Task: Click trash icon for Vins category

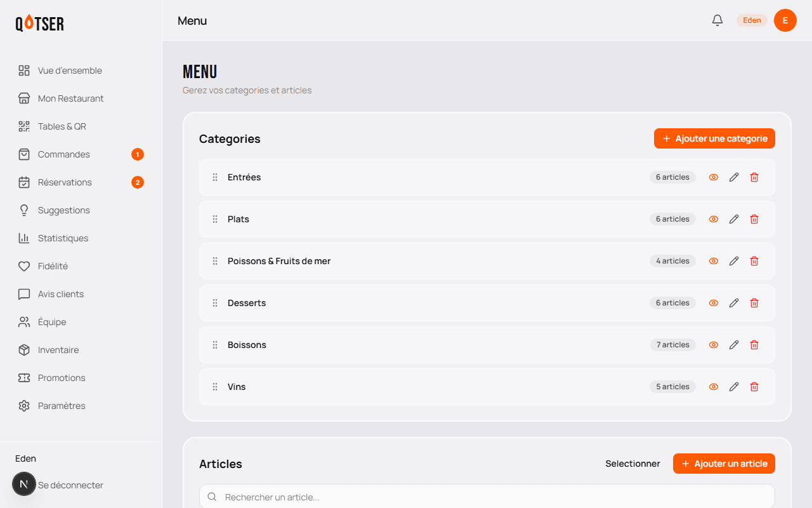Action: point(754,387)
